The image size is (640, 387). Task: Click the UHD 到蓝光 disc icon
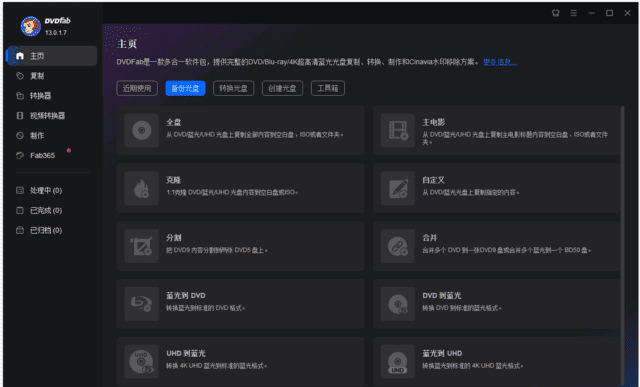tap(142, 362)
